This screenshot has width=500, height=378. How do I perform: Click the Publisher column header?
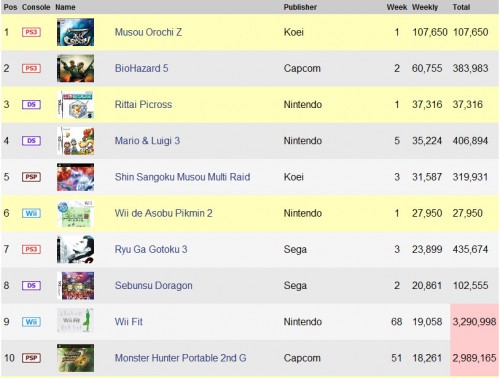(300, 7)
